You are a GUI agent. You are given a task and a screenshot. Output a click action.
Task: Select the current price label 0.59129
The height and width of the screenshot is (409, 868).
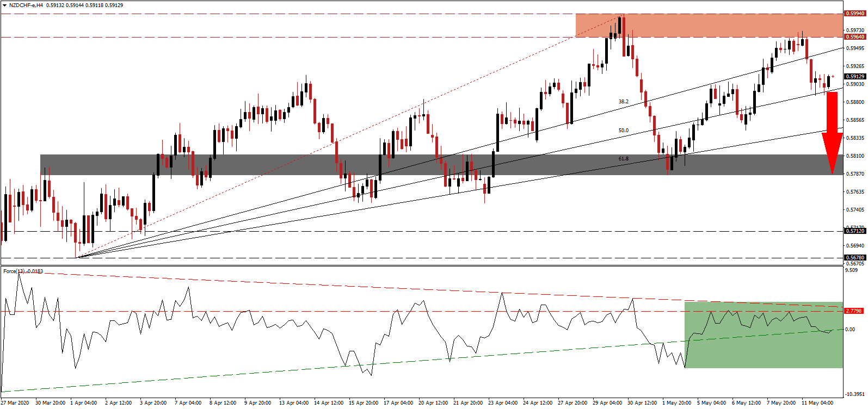coord(854,77)
